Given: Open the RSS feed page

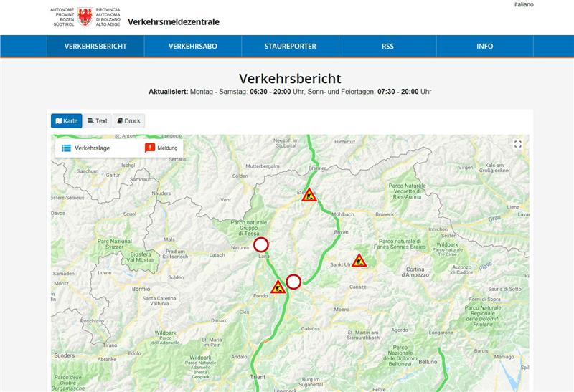Looking at the screenshot, I should tap(387, 47).
